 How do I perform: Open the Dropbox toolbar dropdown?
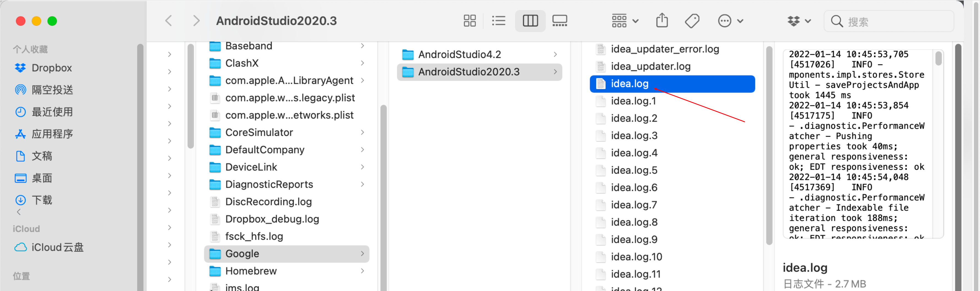pos(799,21)
